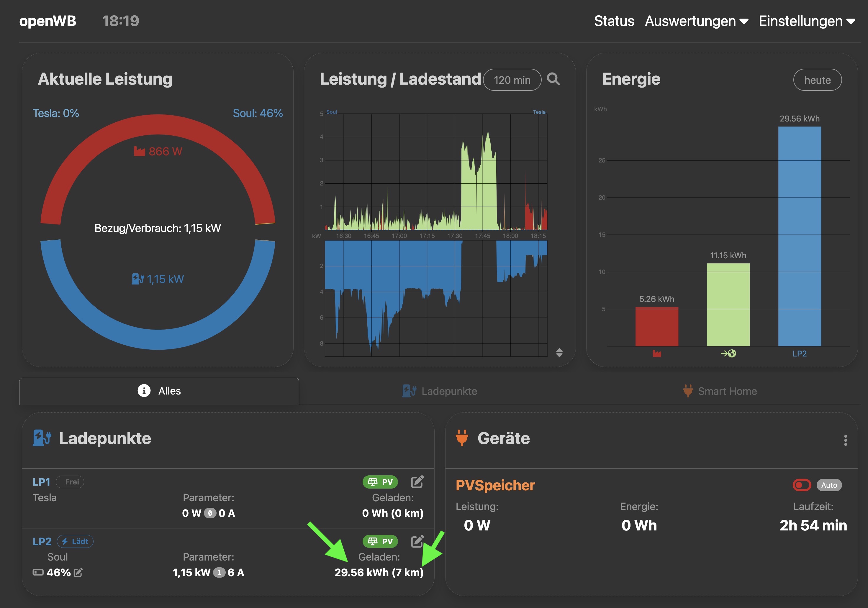Image resolution: width=868 pixels, height=608 pixels.
Task: Expand the Auswertungen dropdown menu
Action: (696, 21)
